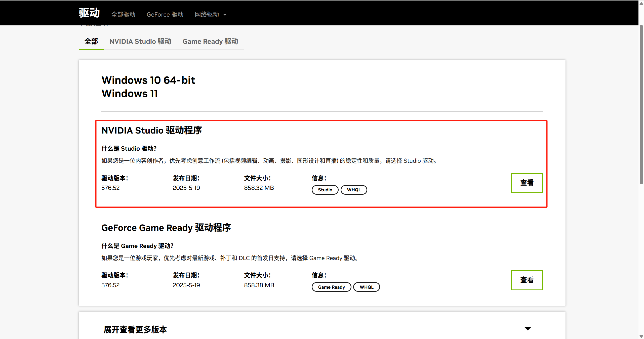
Task: Click WHQL badge in Studio driver section
Action: click(x=353, y=190)
